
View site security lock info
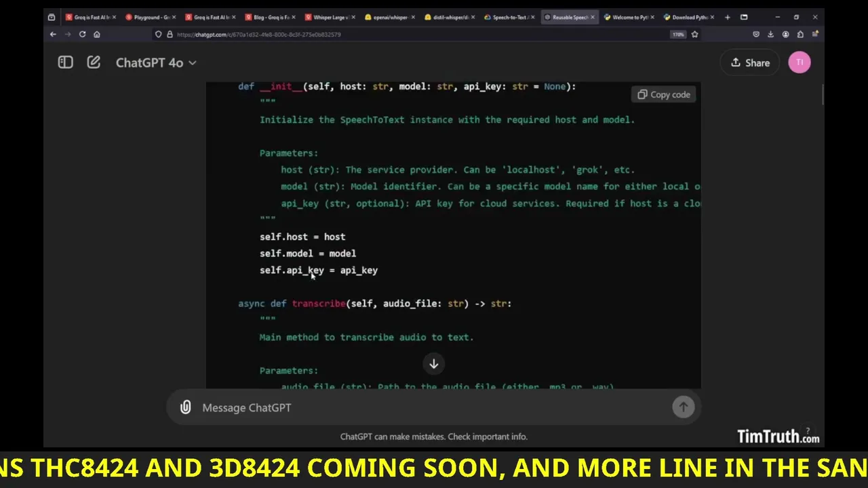pyautogui.click(x=169, y=34)
